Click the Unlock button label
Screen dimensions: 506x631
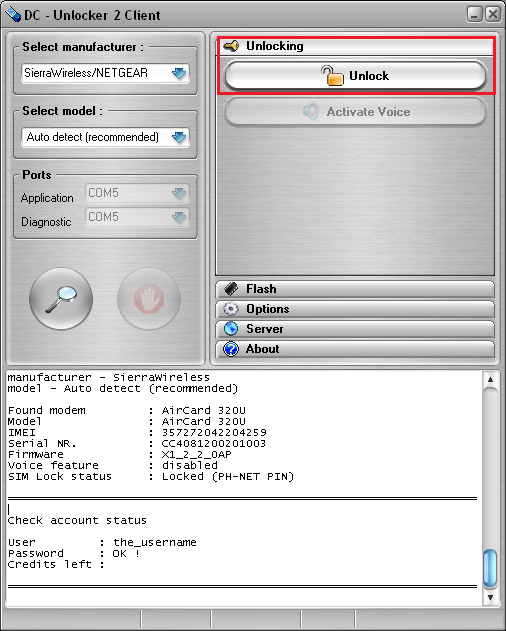coord(369,76)
